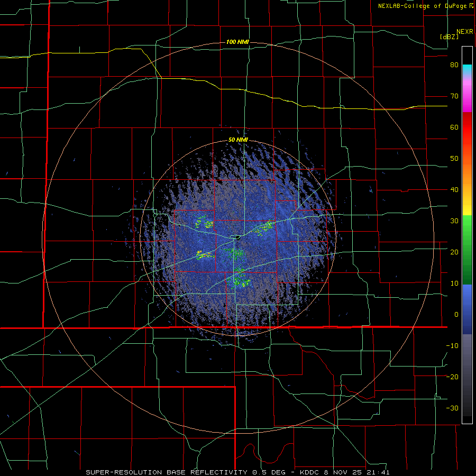The height and width of the screenshot is (476, 476).
Task: Click the 0 value on the dBZ scale
Action: pyautogui.click(x=456, y=315)
